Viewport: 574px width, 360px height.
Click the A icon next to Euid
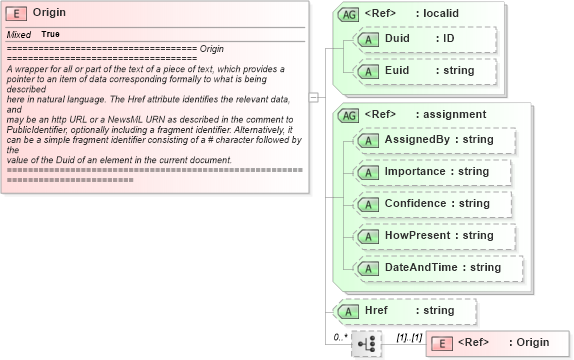(x=368, y=71)
